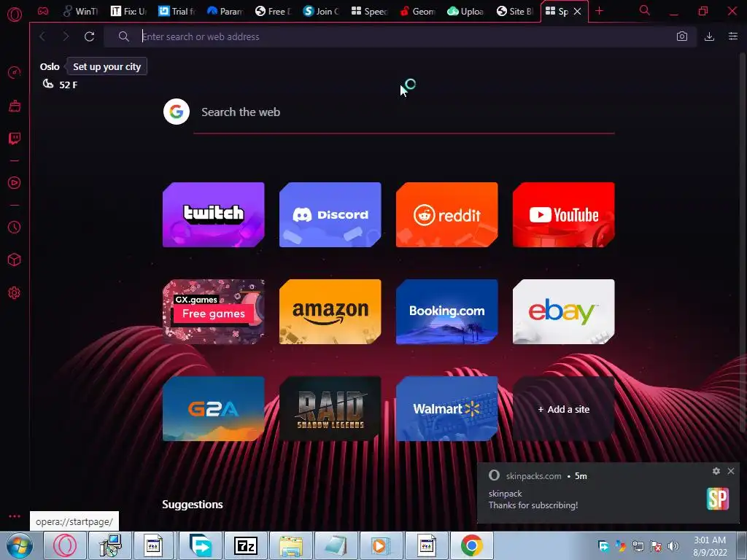
Task: Open the Opera menu logo
Action: (15, 15)
